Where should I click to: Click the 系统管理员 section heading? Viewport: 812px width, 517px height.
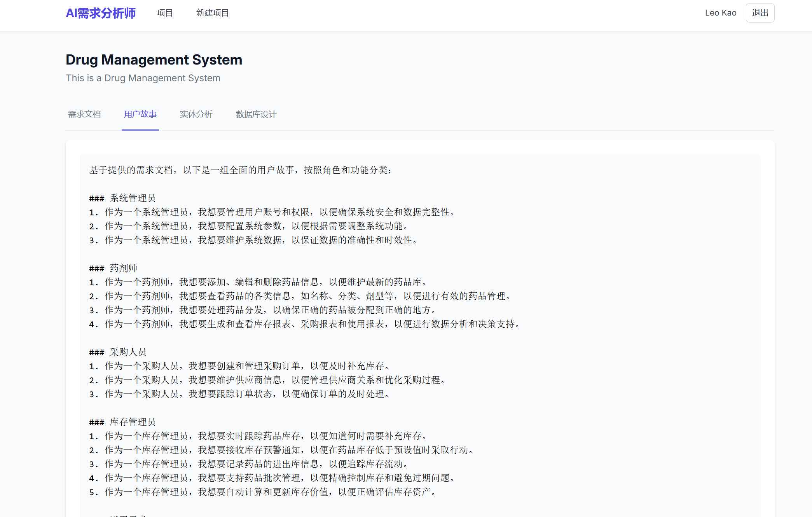coord(132,198)
